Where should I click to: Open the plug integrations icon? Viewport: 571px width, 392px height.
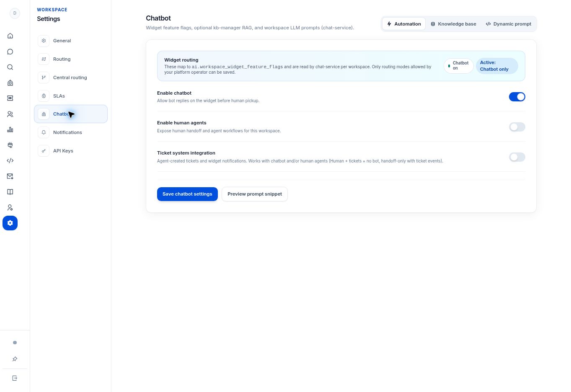point(10,145)
